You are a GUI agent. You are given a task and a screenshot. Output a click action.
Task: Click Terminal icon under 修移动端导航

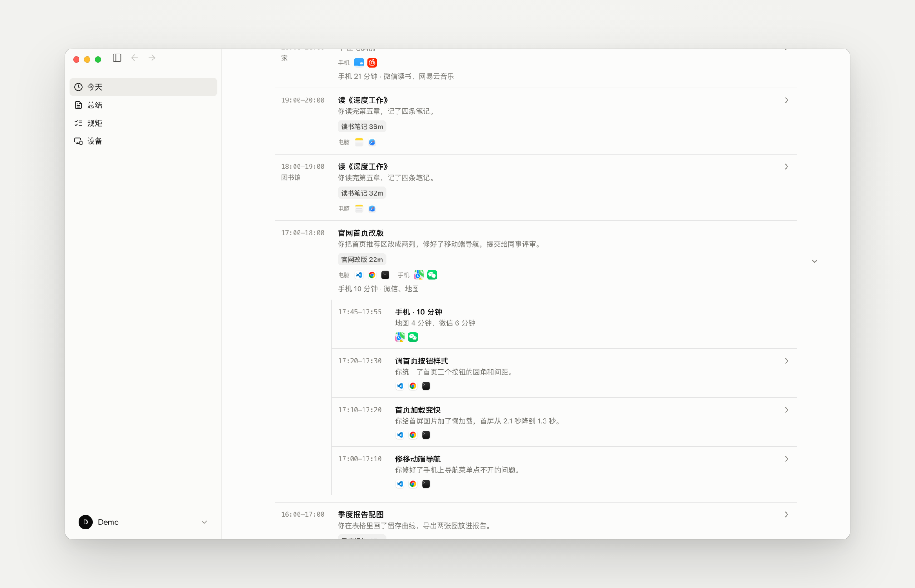tap(426, 484)
